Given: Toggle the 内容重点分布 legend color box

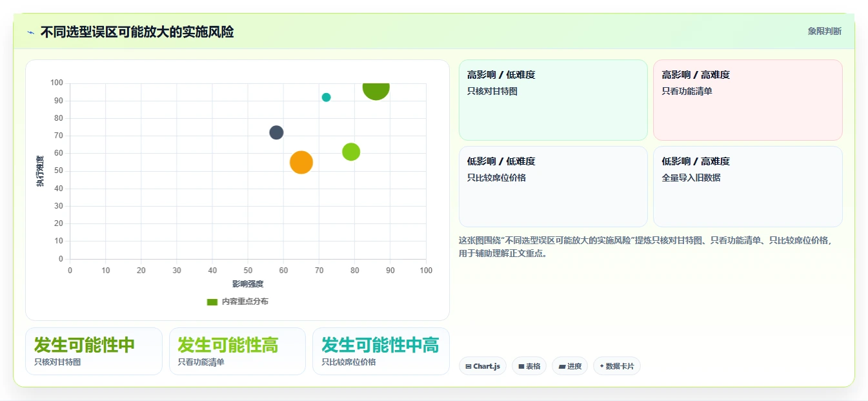Looking at the screenshot, I should 212,302.
